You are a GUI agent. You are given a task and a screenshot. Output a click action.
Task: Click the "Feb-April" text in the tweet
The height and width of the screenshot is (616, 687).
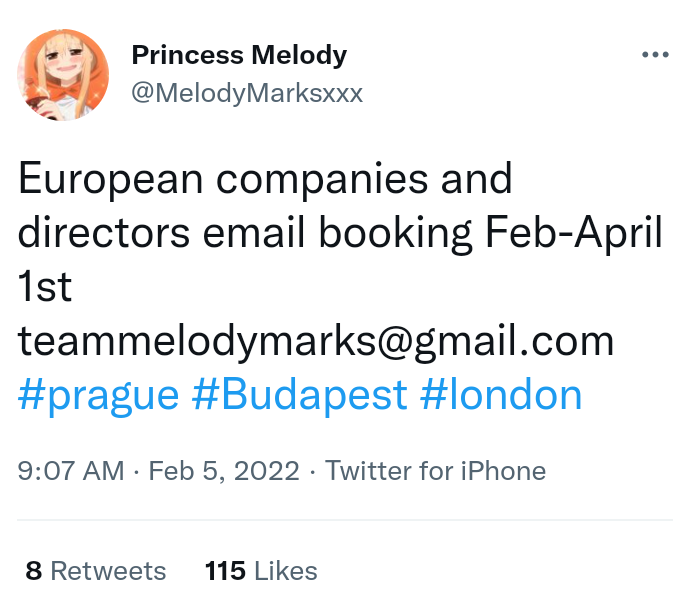(x=574, y=234)
